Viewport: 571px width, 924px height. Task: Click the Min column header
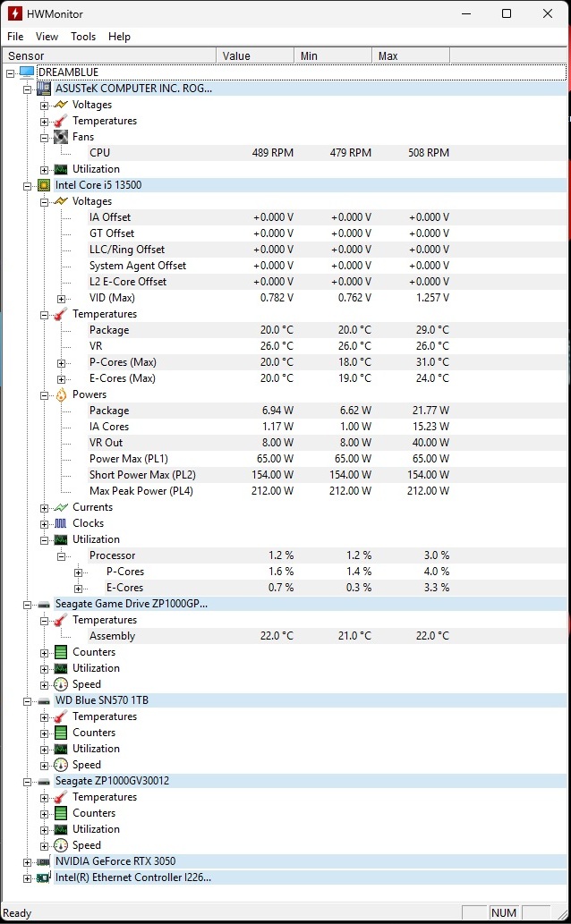333,56
